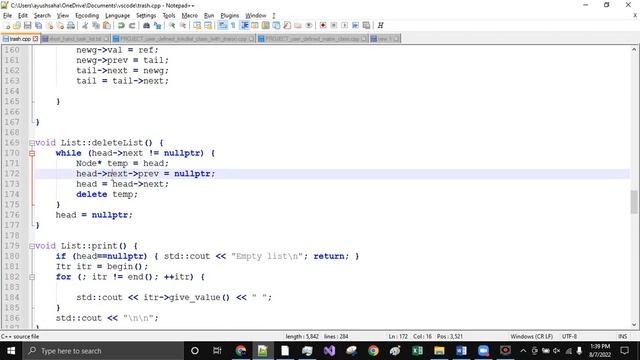The height and width of the screenshot is (360, 640).
Task: Open Visual Studio from the taskbar
Action: click(329, 351)
